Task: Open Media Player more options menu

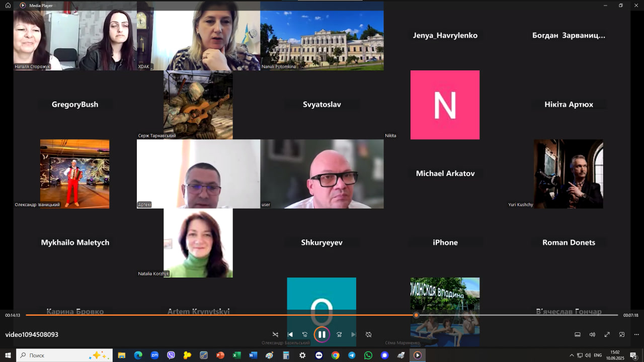Action: pos(636,334)
